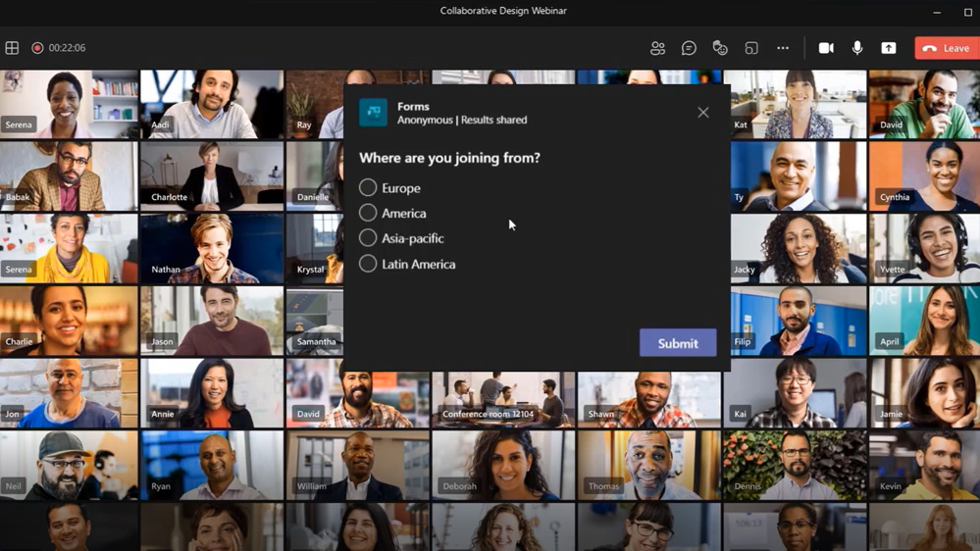Click Jacky's video thumbnail

[x=799, y=249]
